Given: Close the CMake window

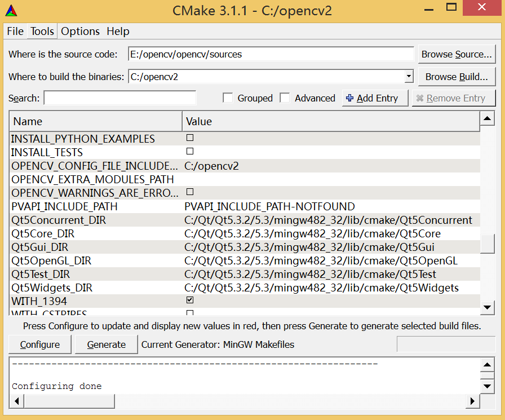Looking at the screenshot, I should point(482,7).
